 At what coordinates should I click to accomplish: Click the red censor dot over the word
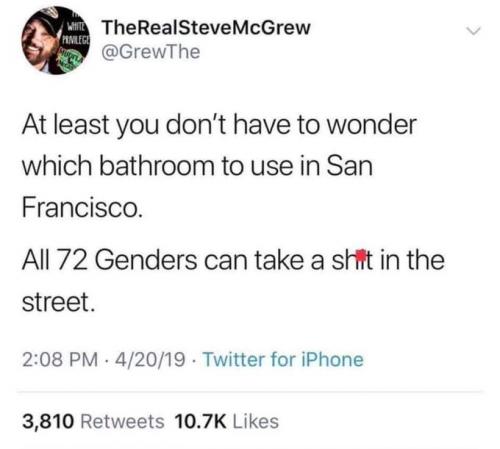360,255
